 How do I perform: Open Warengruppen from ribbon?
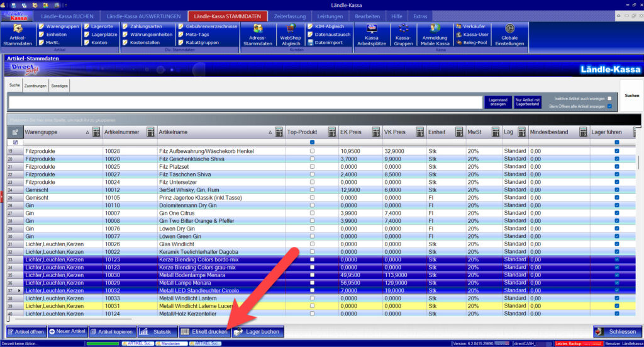[x=58, y=26]
